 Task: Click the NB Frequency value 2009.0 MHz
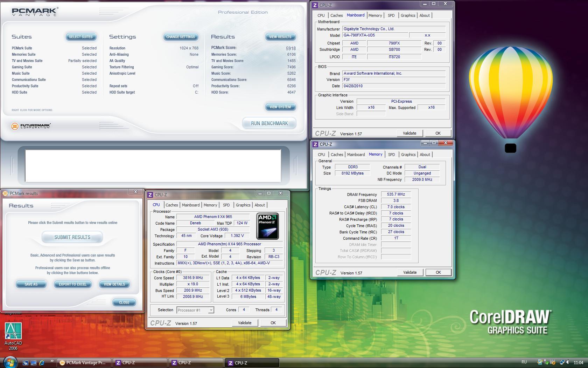422,179
